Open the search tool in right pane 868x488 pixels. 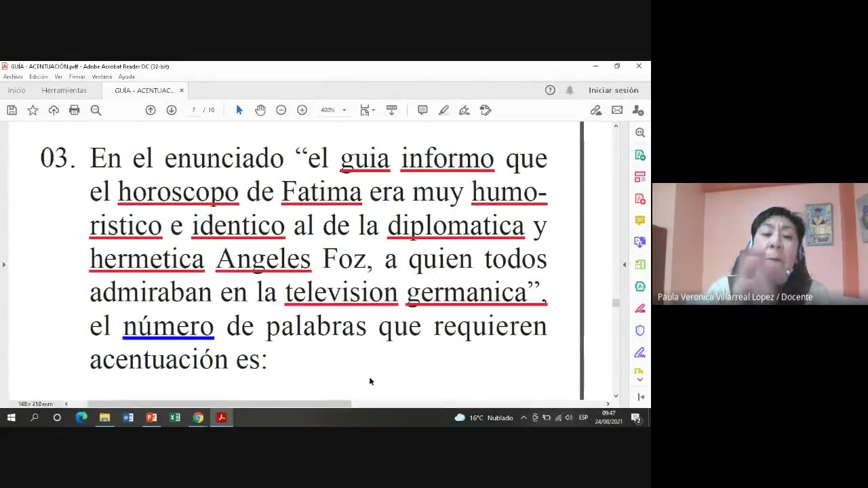pos(639,133)
